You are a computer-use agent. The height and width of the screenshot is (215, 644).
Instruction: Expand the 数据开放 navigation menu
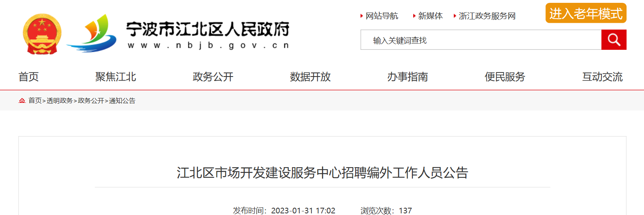coord(310,77)
